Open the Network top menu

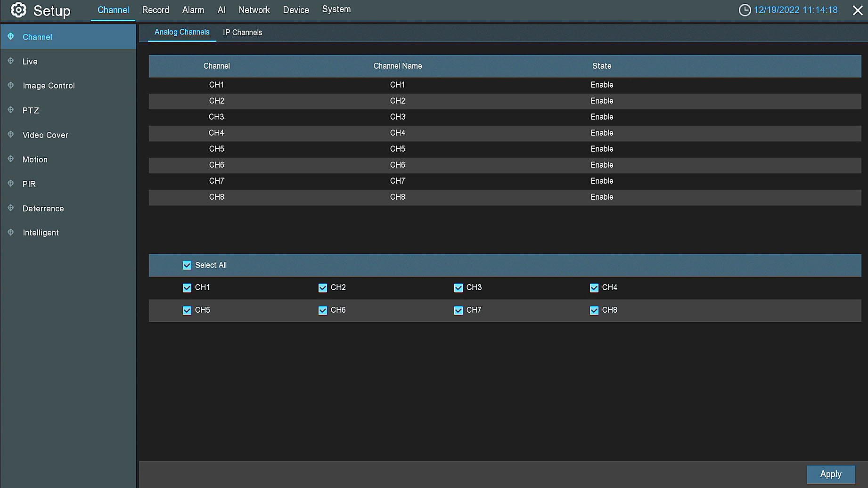point(254,10)
